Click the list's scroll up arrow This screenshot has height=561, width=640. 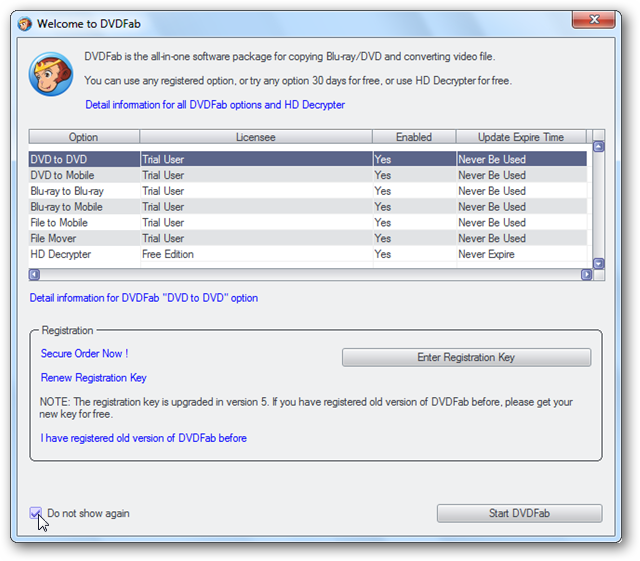pos(598,147)
